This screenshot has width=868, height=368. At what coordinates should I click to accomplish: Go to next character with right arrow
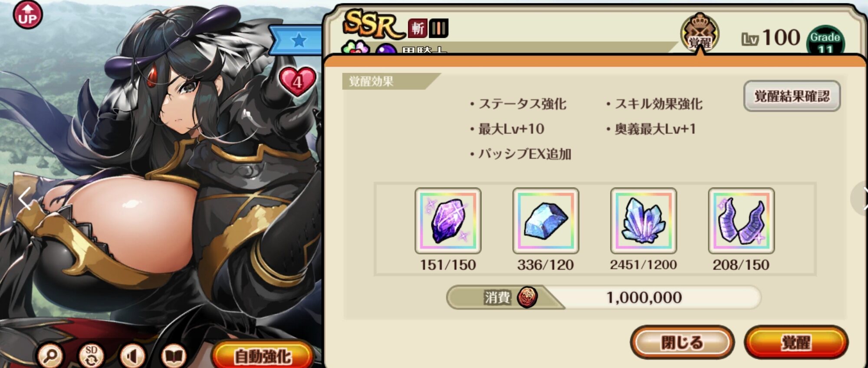(861, 199)
